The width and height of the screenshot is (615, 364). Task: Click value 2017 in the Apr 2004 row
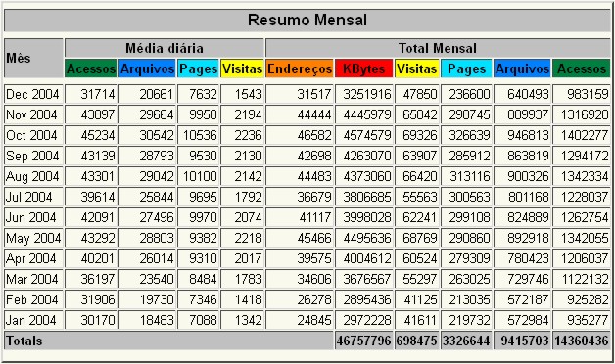point(249,258)
